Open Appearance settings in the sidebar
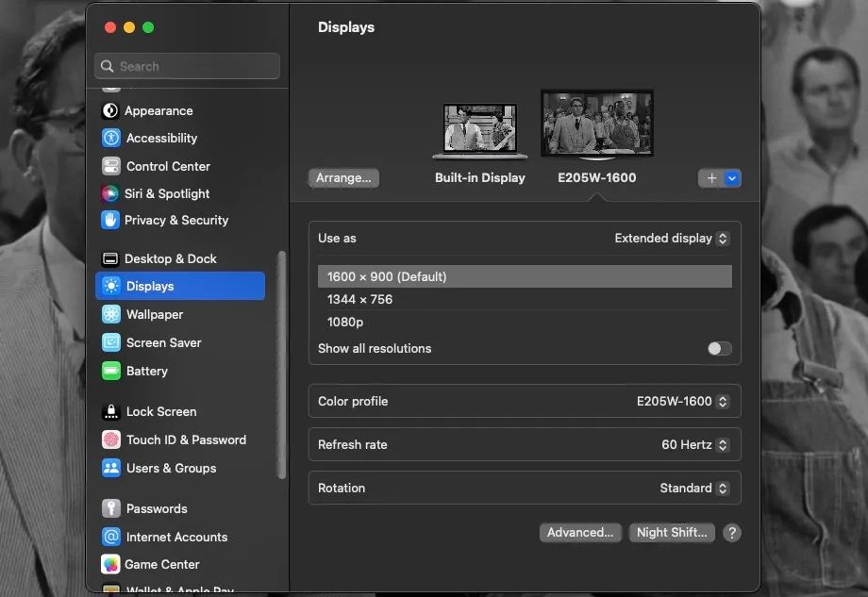Viewport: 868px width, 597px height. coord(159,110)
